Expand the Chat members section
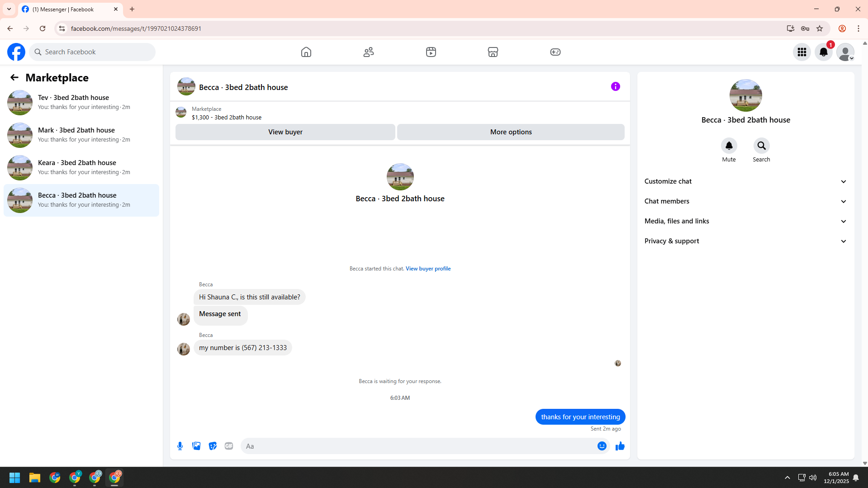 coord(745,201)
